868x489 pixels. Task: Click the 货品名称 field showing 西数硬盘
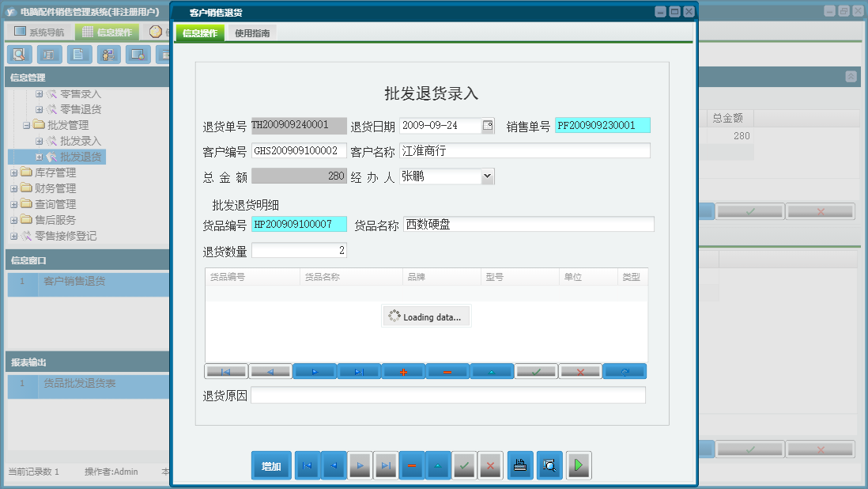pyautogui.click(x=529, y=224)
